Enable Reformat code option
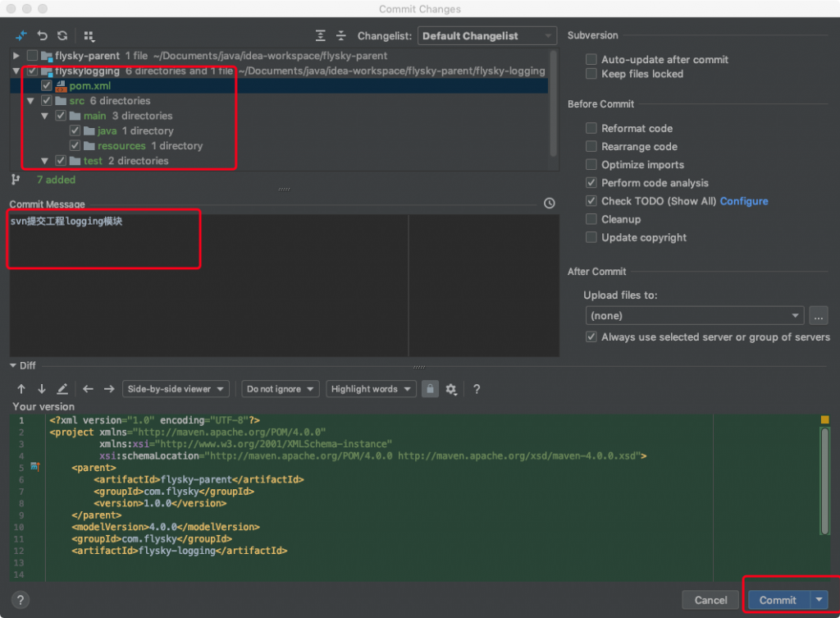 pyautogui.click(x=591, y=128)
